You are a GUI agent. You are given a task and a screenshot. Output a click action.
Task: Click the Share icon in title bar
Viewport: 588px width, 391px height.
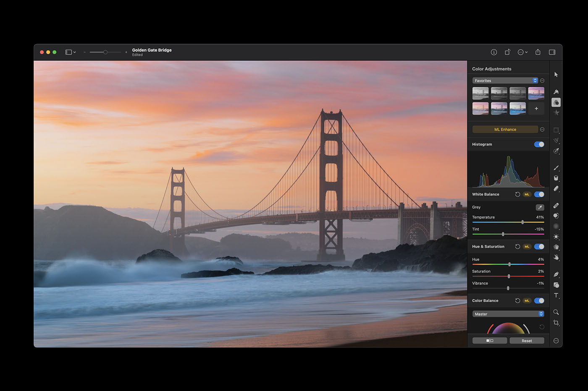point(538,52)
